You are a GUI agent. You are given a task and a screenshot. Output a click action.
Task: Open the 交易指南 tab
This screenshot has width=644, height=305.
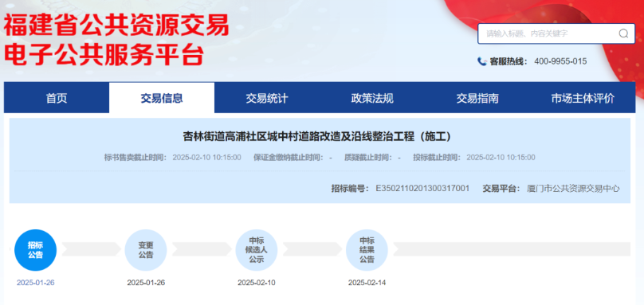click(477, 98)
